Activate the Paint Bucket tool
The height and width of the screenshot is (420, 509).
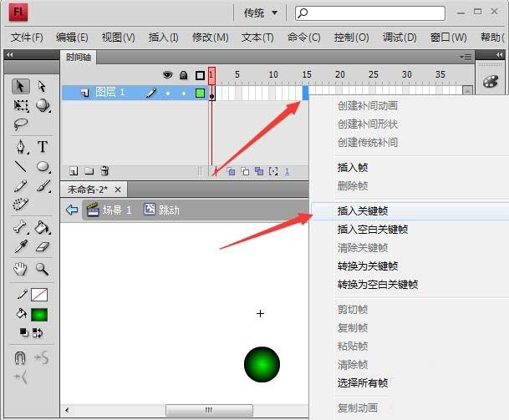point(42,227)
